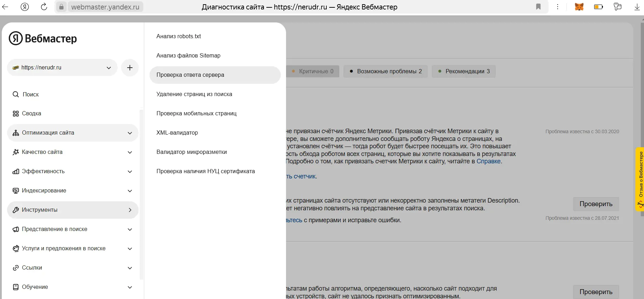Open the https://nerudr.ru site selector dropdown
This screenshot has width=644, height=299.
pos(62,68)
